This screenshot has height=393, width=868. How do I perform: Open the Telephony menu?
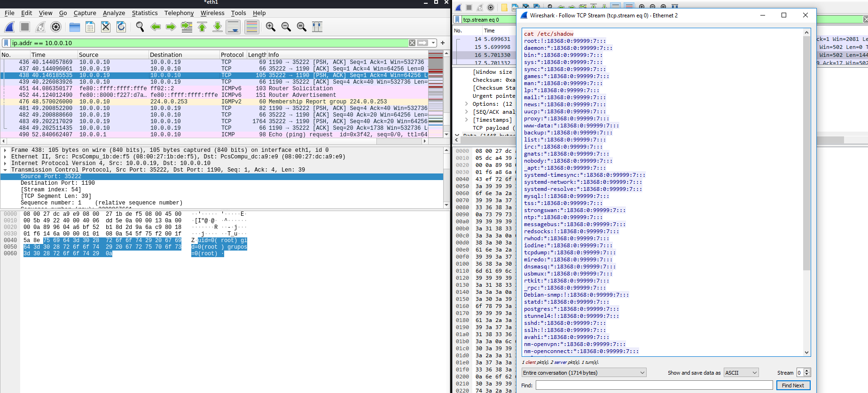(x=179, y=13)
